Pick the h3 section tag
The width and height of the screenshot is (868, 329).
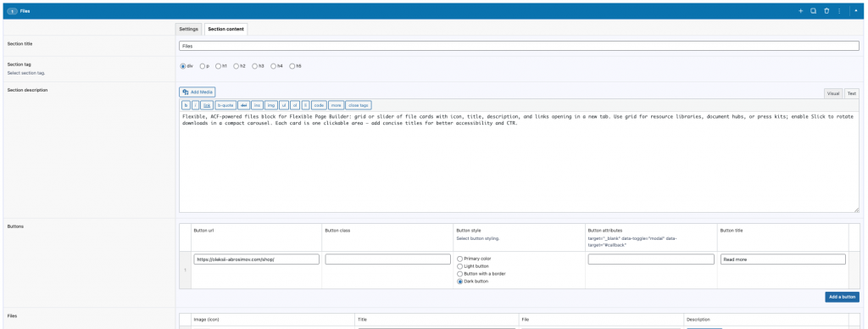254,66
